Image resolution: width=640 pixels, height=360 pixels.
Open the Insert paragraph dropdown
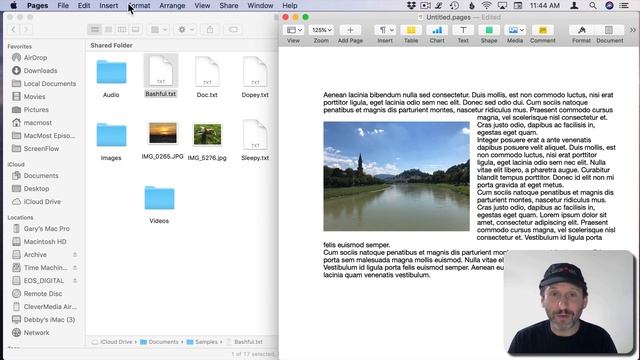coord(385,30)
